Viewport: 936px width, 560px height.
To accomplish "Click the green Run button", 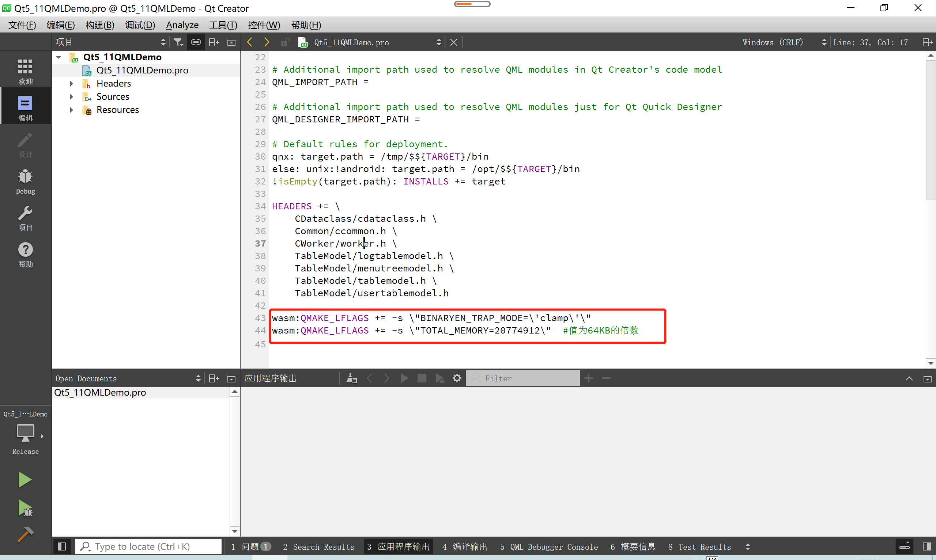I will 25,480.
